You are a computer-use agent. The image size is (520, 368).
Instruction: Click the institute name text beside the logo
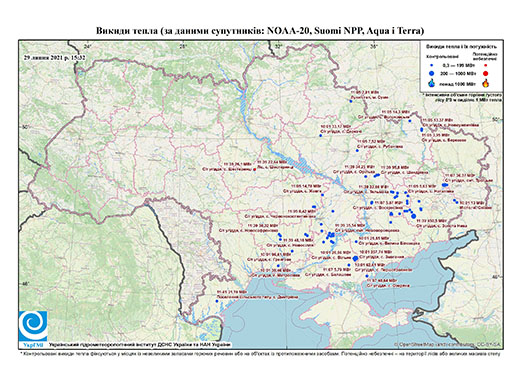(x=139, y=345)
